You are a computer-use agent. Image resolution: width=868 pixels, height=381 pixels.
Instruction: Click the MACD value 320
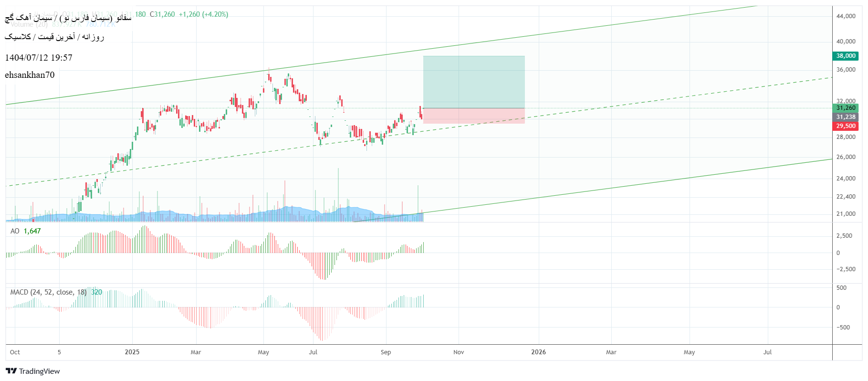(x=97, y=292)
